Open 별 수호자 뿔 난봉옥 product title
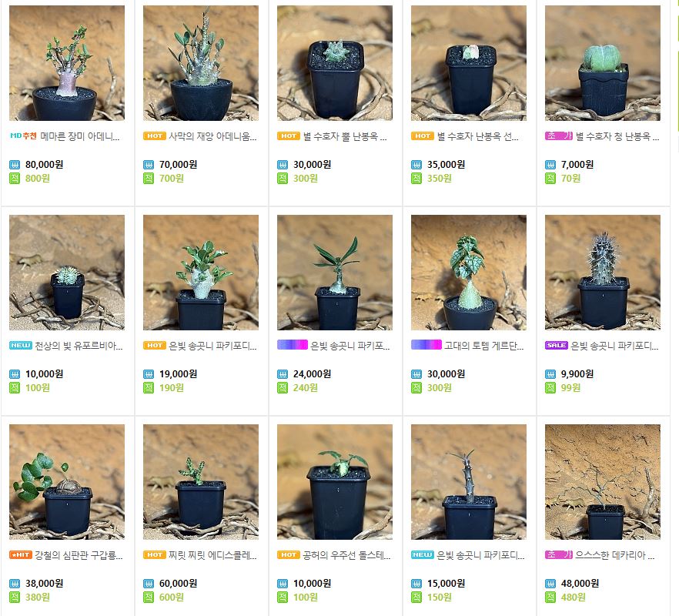The height and width of the screenshot is (616, 679). click(x=345, y=136)
